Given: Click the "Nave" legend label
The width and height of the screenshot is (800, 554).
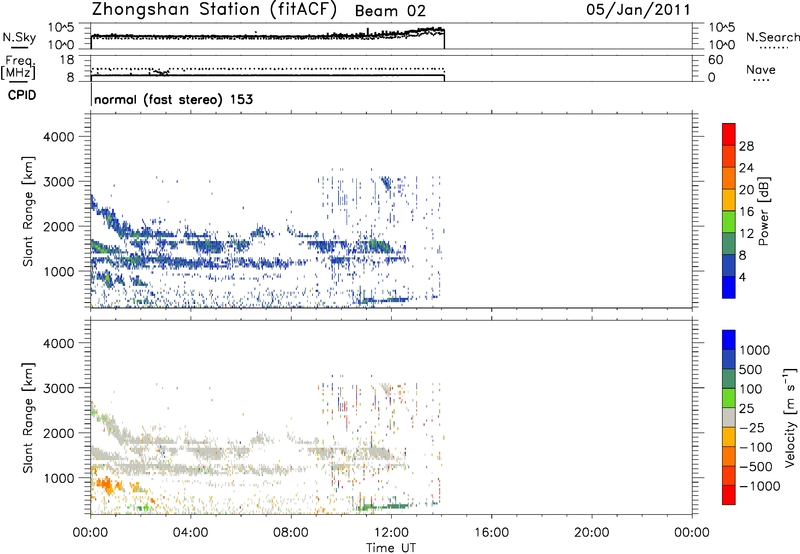Looking at the screenshot, I should (x=761, y=70).
